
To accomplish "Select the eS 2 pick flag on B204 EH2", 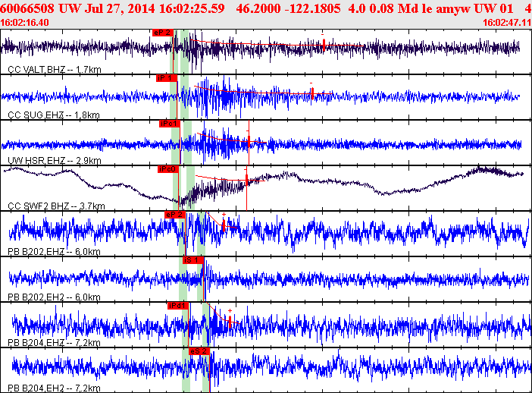I will click(x=199, y=351).
